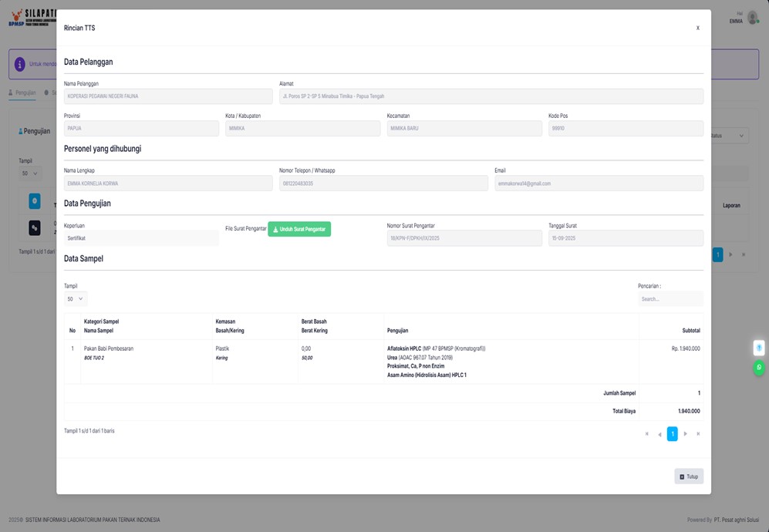The height and width of the screenshot is (532, 769).
Task: Expand the background Tampil rows dropdown
Action: (x=29, y=173)
